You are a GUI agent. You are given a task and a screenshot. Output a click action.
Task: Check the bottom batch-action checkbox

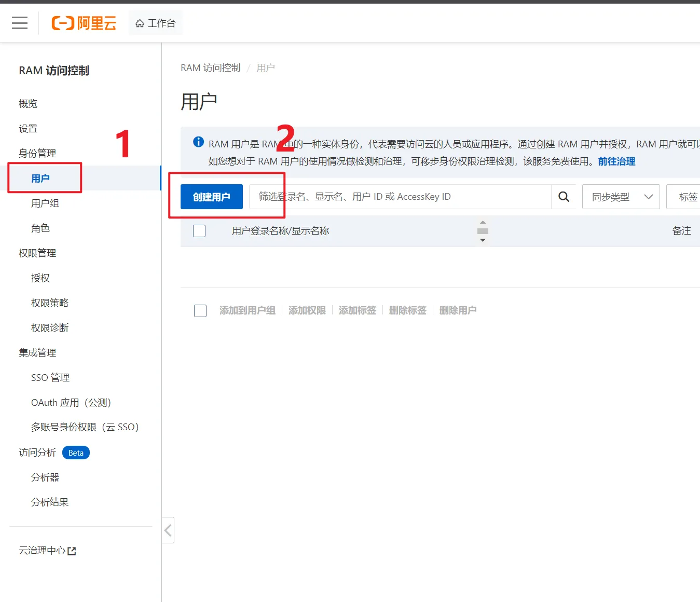[200, 310]
